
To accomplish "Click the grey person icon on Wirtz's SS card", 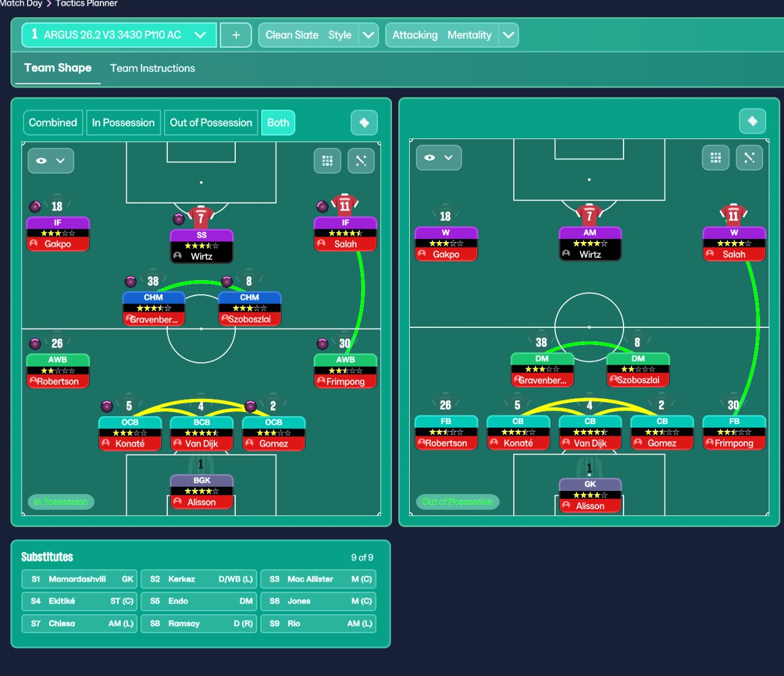I will pos(178,256).
